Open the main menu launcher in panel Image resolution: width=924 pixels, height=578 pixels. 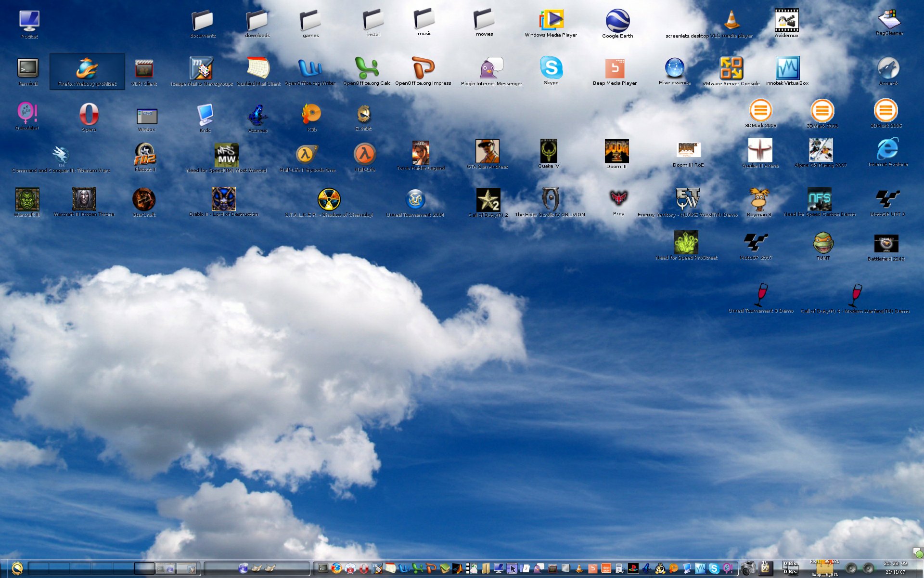(17, 568)
